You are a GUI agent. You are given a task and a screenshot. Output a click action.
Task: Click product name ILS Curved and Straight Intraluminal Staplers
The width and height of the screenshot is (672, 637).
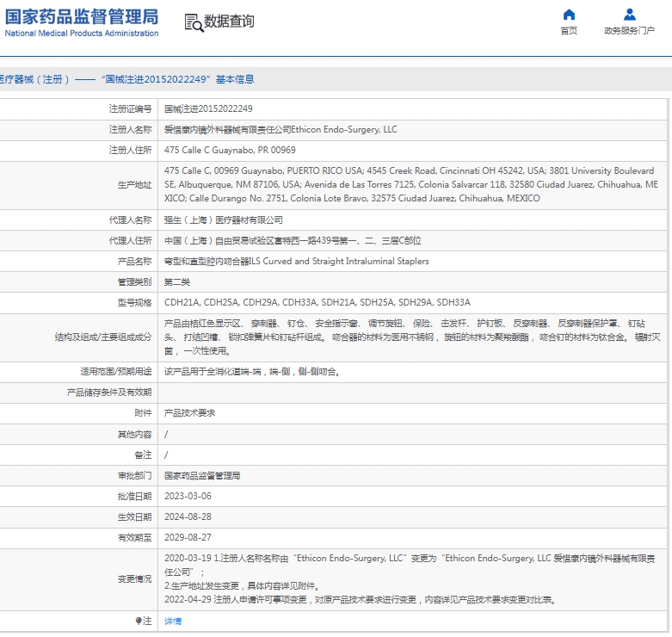pyautogui.click(x=296, y=261)
